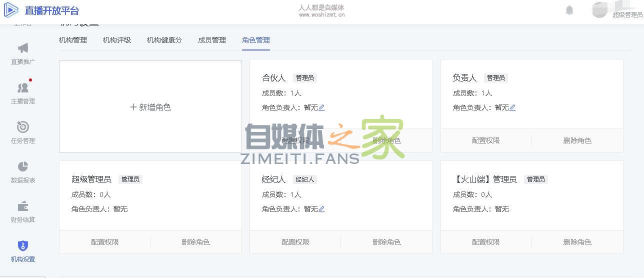Click the 直播开放平台 title text

(52, 10)
